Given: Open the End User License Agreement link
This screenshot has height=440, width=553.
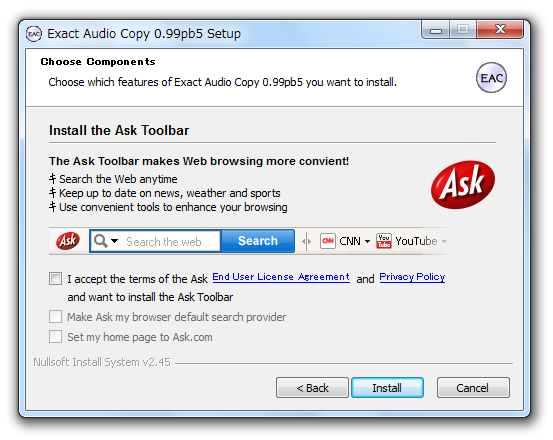Looking at the screenshot, I should coord(281,277).
